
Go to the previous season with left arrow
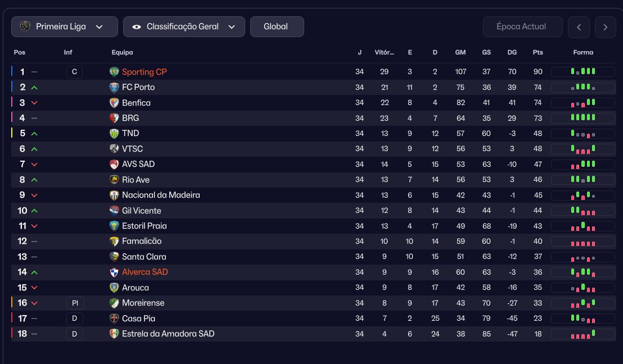tap(579, 27)
